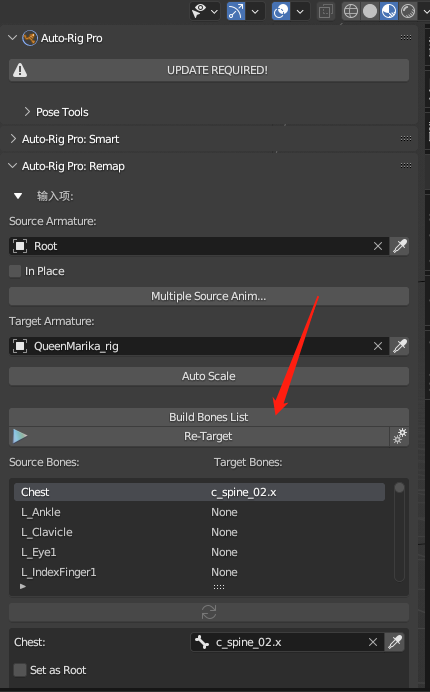This screenshot has width=430, height=692.
Task: Pick Source Armature with eyedropper
Action: (400, 246)
